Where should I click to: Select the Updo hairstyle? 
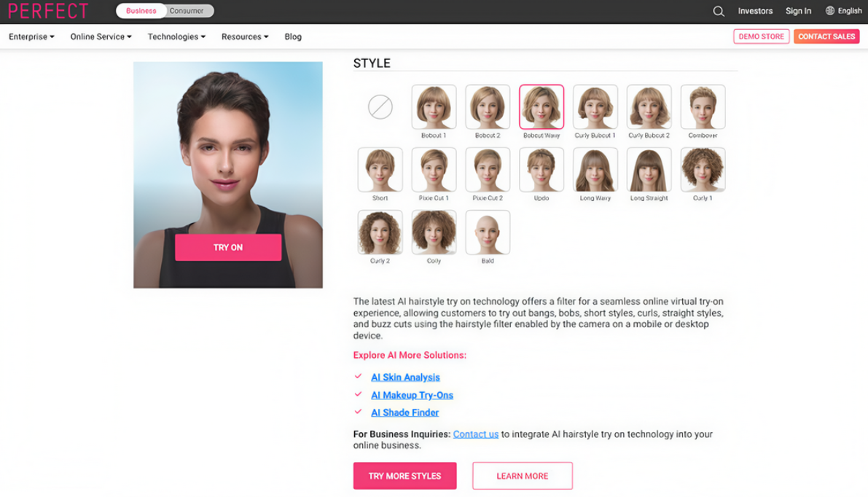541,169
